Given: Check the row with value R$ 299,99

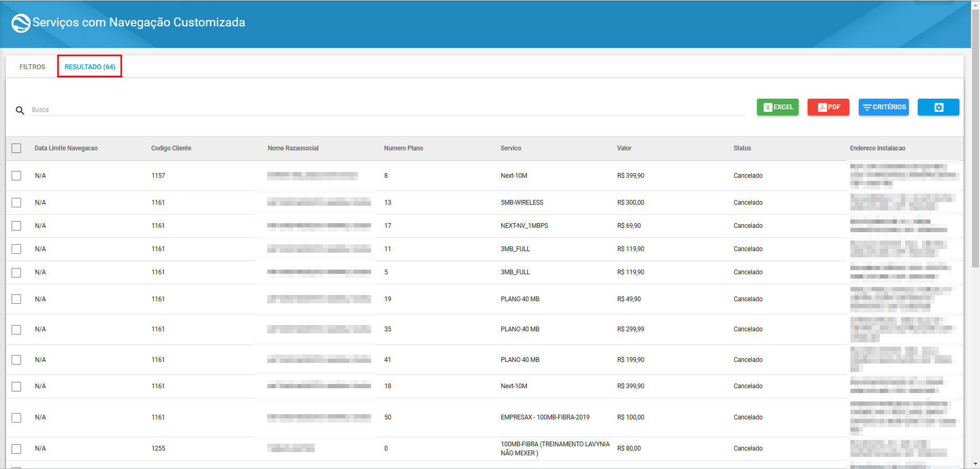Looking at the screenshot, I should 16,330.
